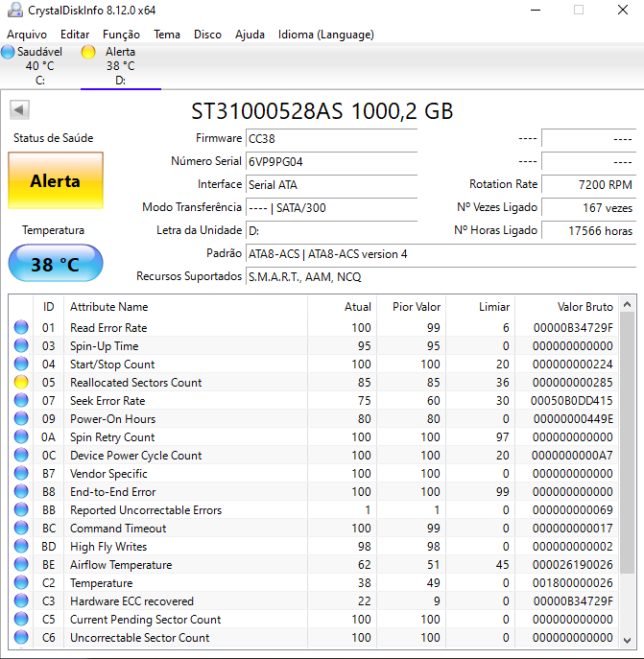The height and width of the screenshot is (659, 644).
Task: Click status orb for Seek Error Rate
Action: coord(21,400)
